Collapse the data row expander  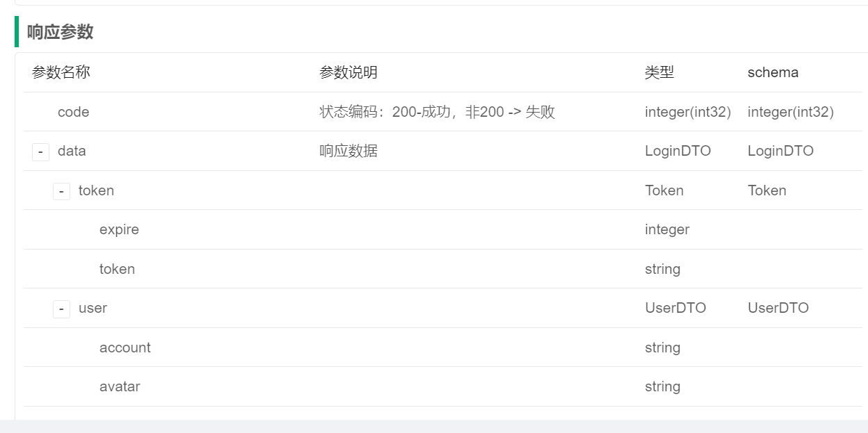click(40, 152)
